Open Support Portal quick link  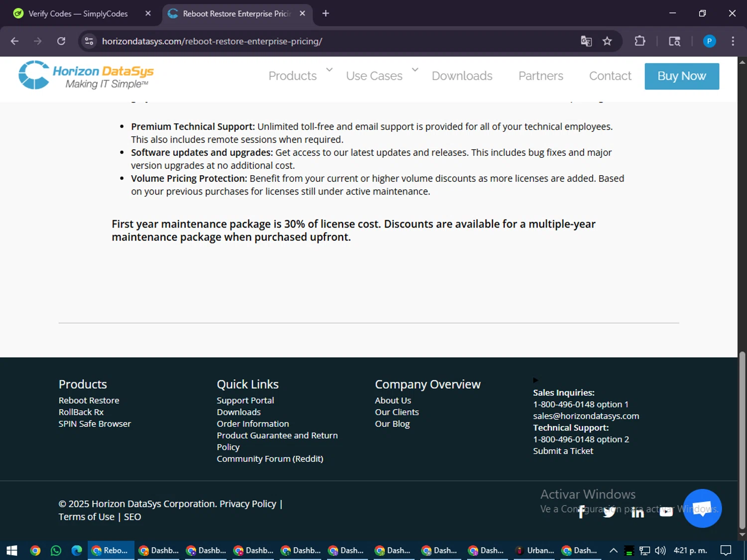click(x=246, y=400)
